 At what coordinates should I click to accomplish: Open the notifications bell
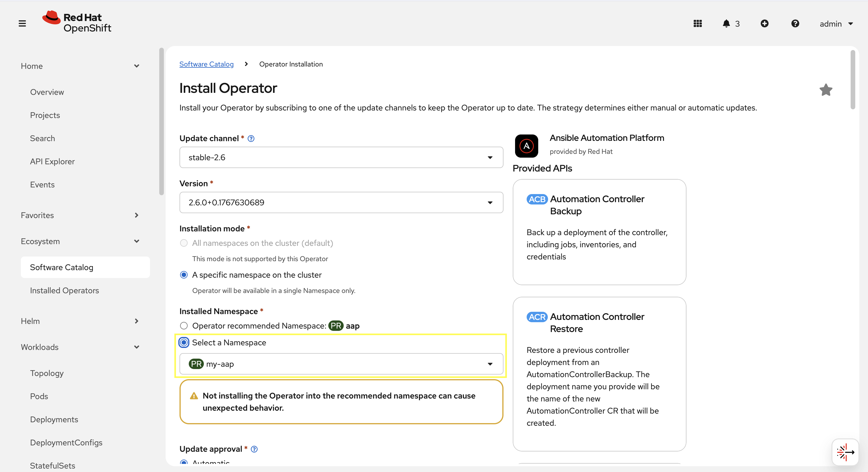[x=726, y=23]
